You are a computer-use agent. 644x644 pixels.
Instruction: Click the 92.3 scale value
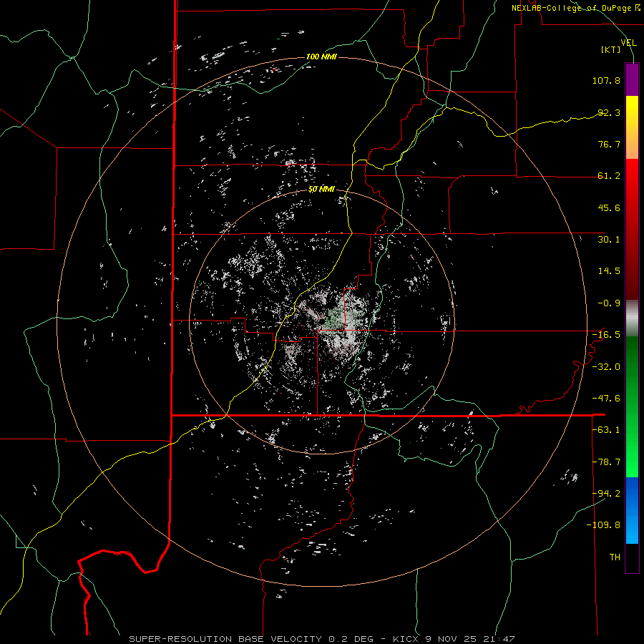[x=609, y=112]
